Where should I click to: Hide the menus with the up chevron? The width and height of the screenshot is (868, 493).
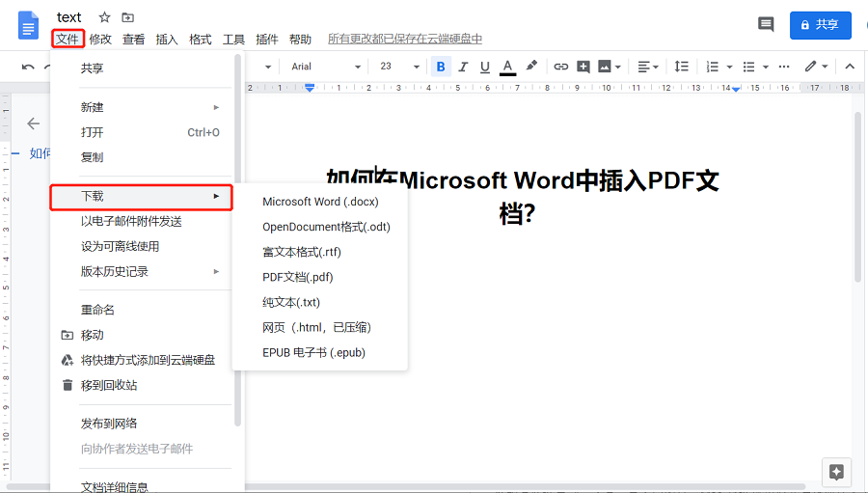850,67
